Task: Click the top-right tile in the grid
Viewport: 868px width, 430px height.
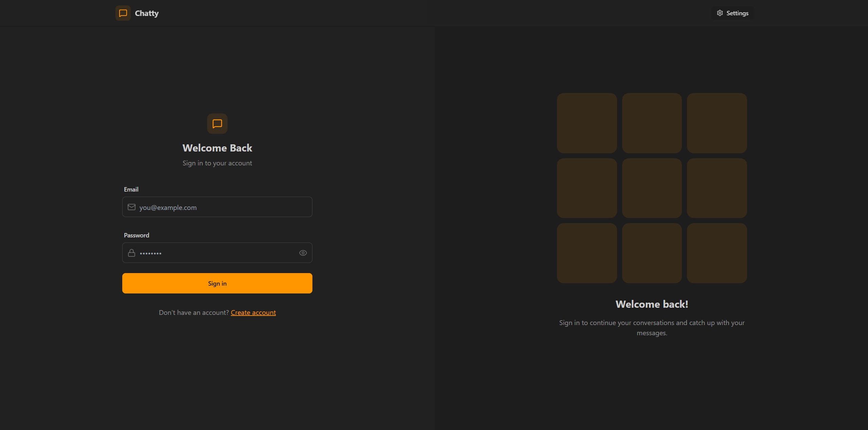Action: pyautogui.click(x=717, y=123)
